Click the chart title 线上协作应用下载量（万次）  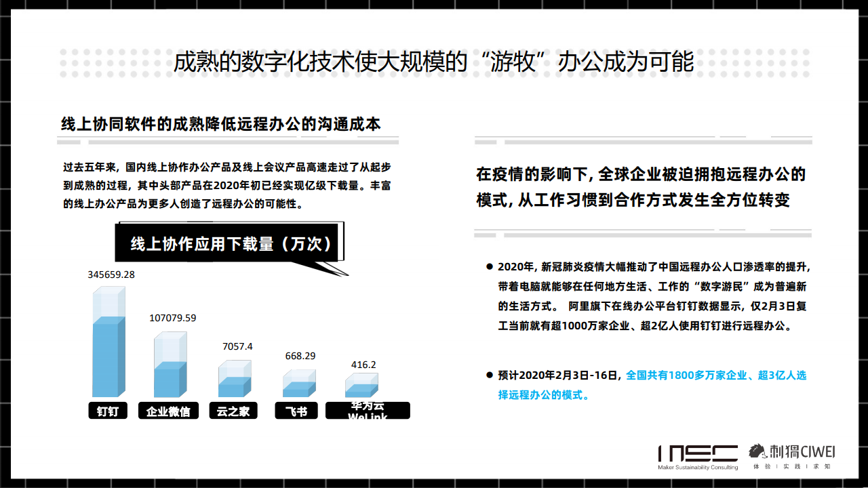[233, 244]
